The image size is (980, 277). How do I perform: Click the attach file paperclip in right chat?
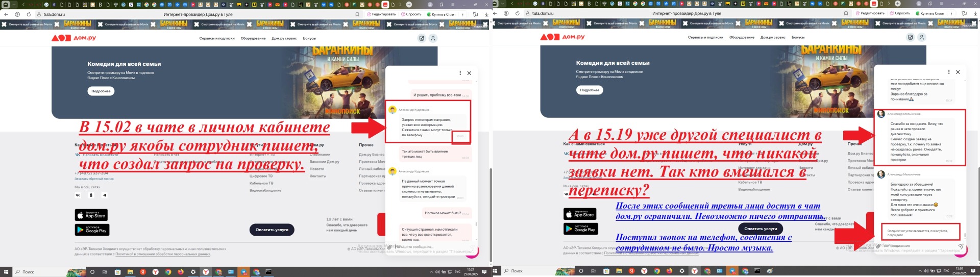[879, 246]
